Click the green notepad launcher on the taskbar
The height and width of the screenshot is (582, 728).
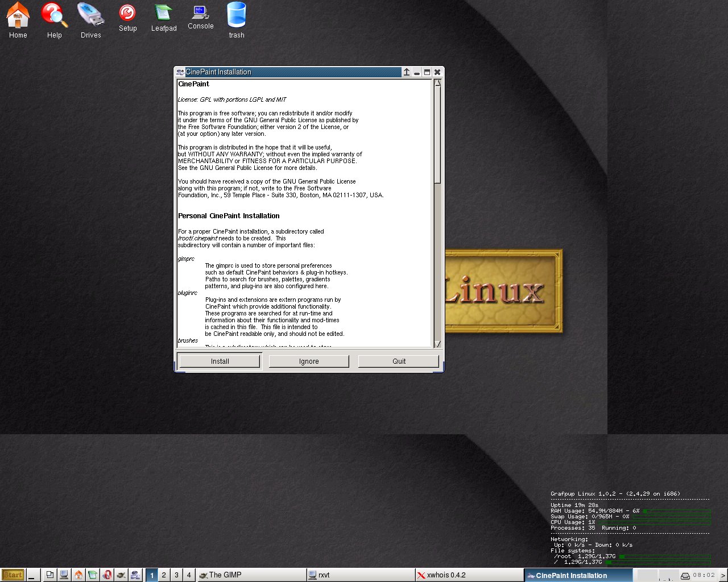(93, 575)
